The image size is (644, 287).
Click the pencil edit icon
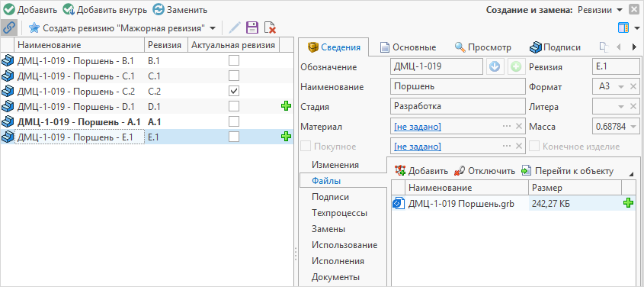[x=235, y=28]
